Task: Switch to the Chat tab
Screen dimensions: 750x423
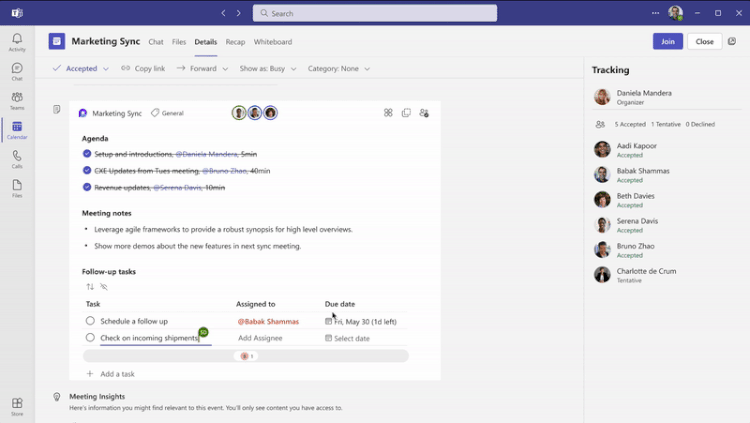Action: coord(156,42)
